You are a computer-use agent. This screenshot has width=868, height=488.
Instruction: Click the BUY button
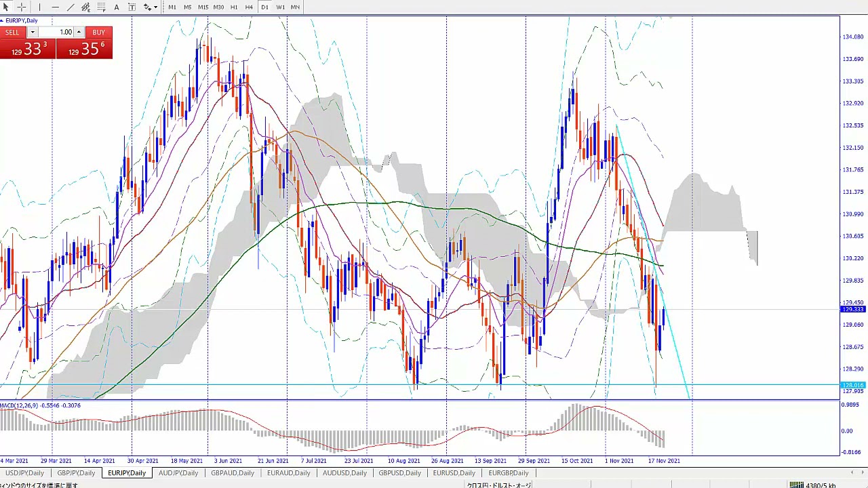[98, 33]
